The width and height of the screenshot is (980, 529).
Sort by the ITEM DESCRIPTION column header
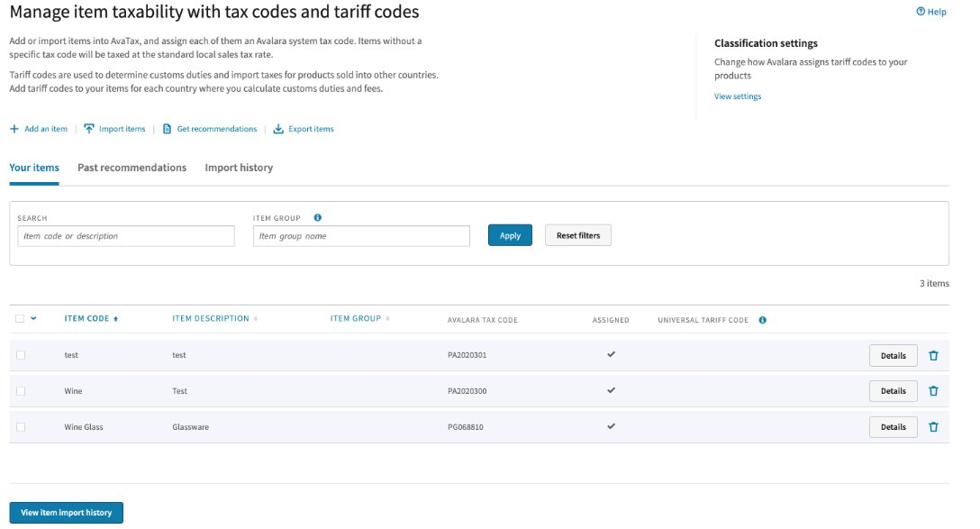211,318
